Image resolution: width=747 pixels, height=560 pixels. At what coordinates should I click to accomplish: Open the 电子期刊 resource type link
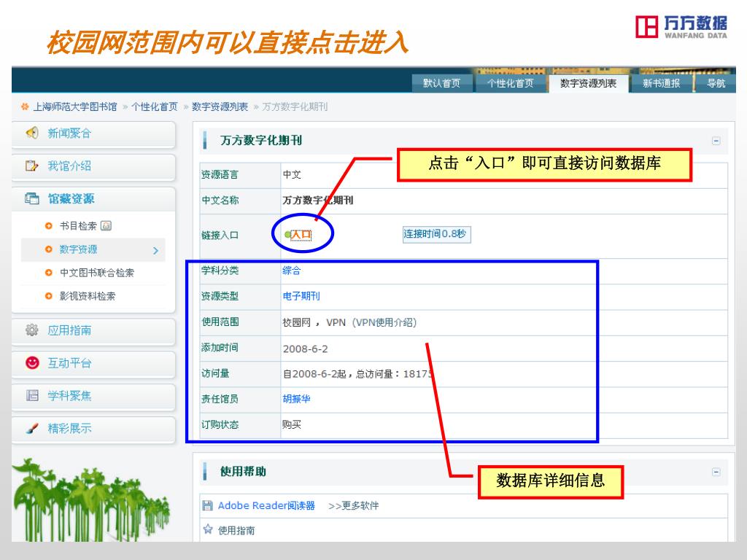301,296
